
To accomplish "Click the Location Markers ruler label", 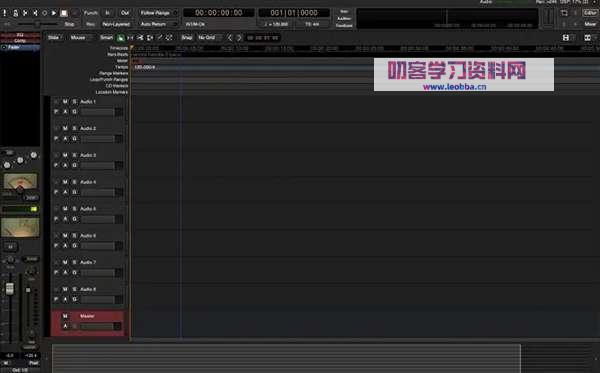I will coord(112,92).
